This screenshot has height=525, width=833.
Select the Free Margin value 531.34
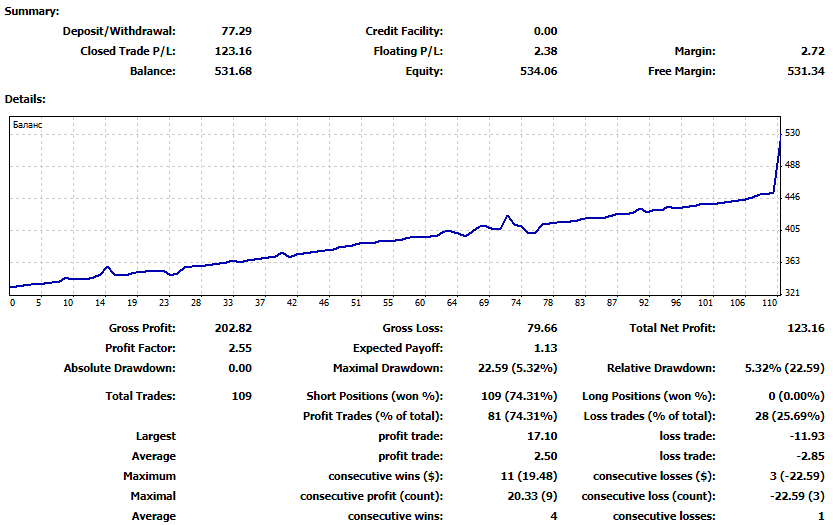tap(806, 71)
